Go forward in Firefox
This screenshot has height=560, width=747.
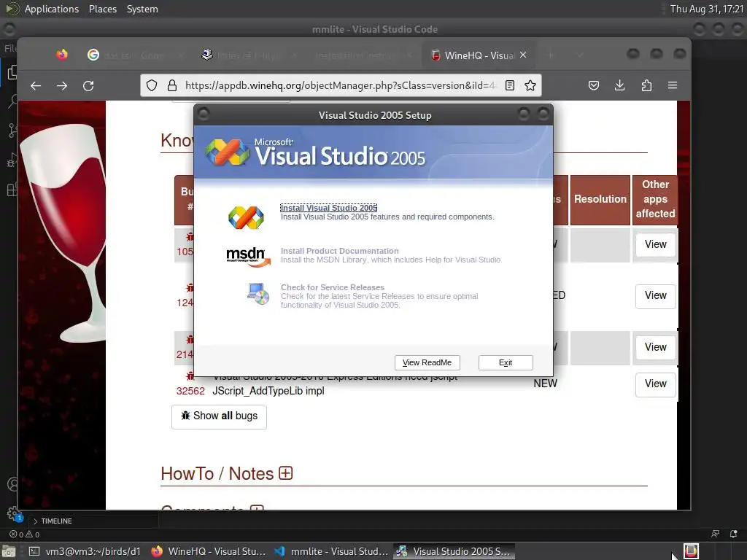62,86
